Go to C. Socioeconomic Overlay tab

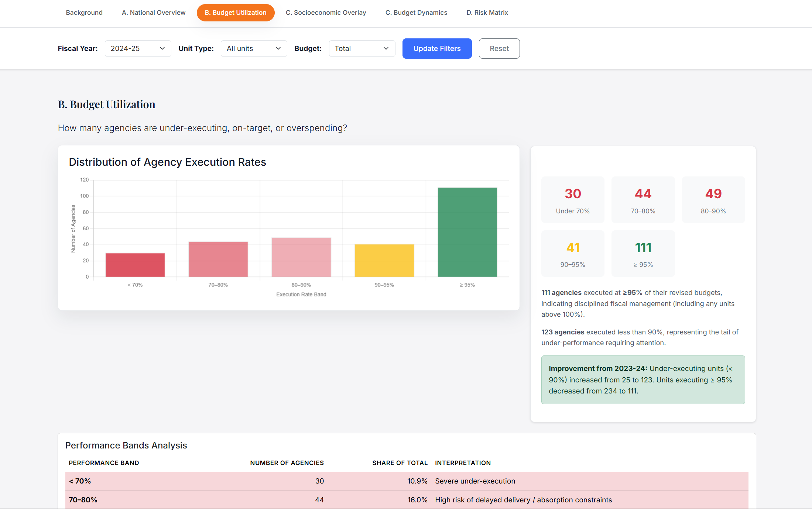click(x=326, y=13)
